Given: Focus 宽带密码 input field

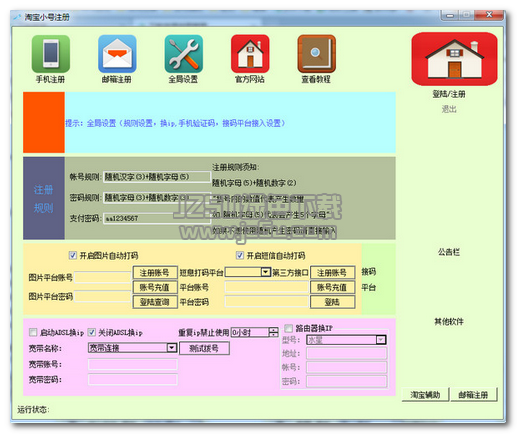Looking at the screenshot, I should click(133, 379).
